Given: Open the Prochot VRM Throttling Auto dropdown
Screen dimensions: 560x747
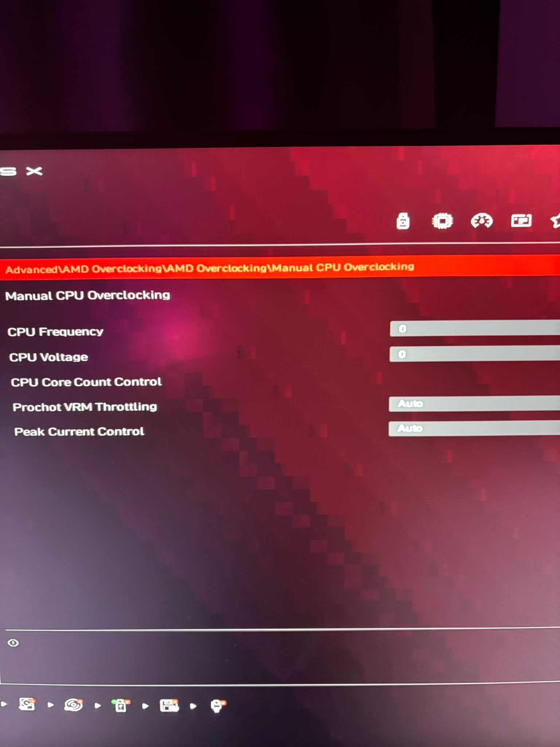Looking at the screenshot, I should [x=474, y=403].
